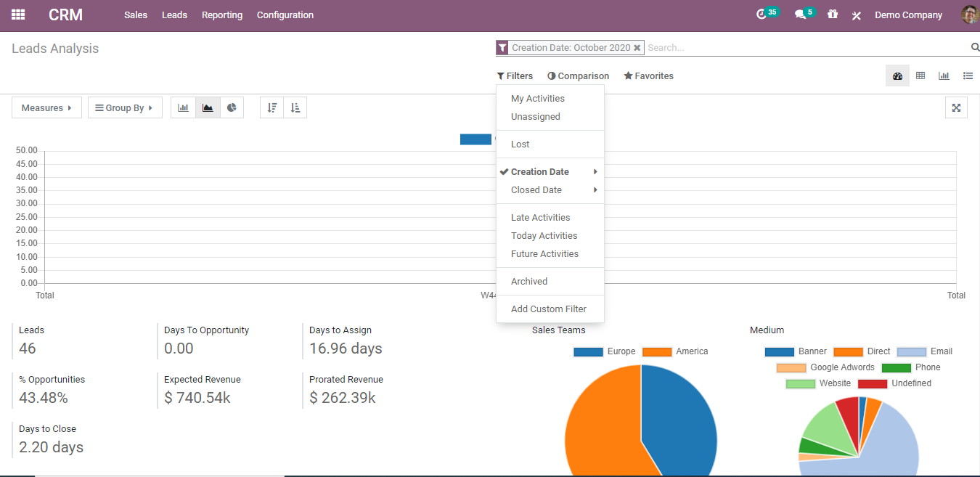Screen dimensions: 980x477
Task: Toggle Phone legend swatch in Medium chart
Action: pos(896,367)
